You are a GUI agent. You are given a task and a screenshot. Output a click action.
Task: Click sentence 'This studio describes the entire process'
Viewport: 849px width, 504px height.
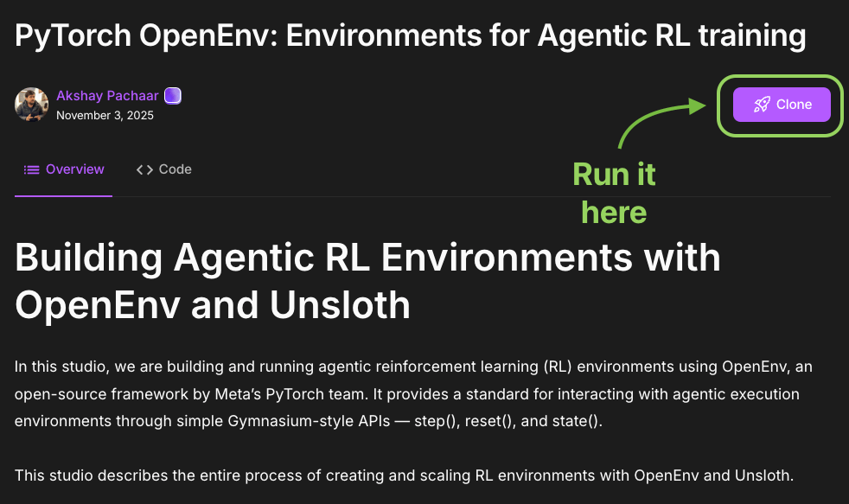pyautogui.click(x=404, y=475)
